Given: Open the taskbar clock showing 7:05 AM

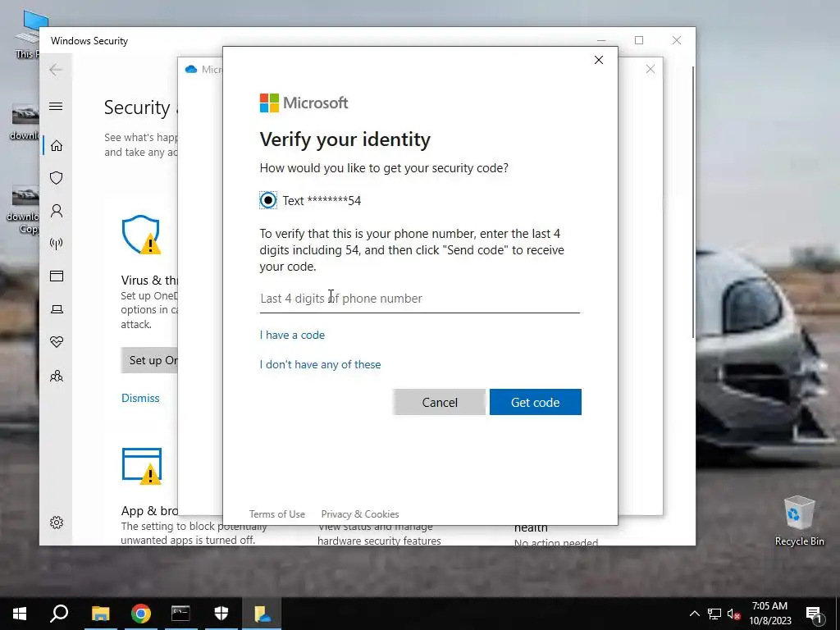Looking at the screenshot, I should coord(769,614).
